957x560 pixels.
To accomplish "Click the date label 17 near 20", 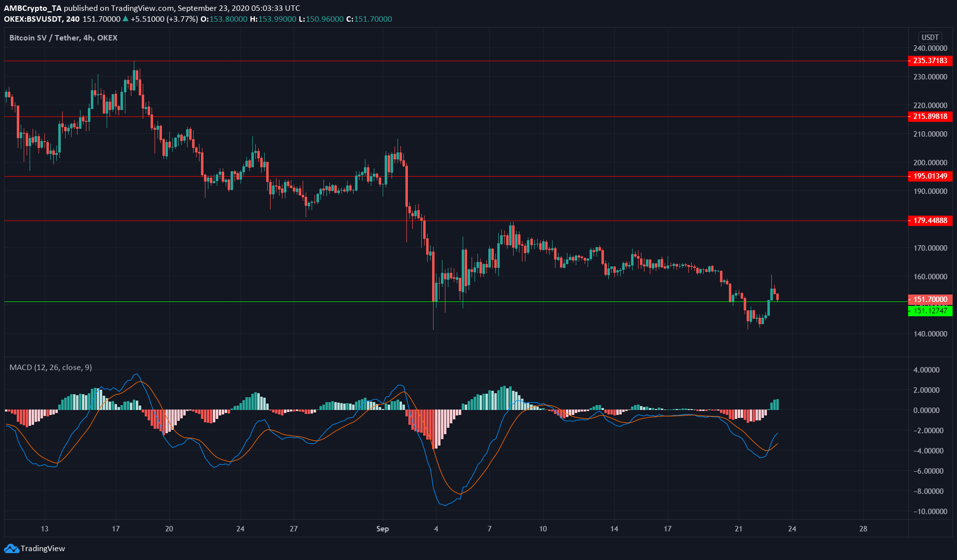I will pos(116,529).
